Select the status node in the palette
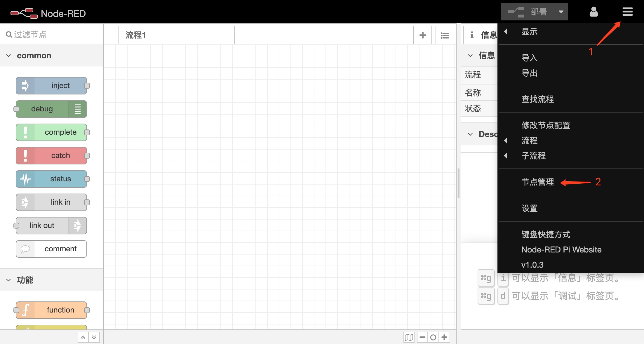644x344 pixels. tap(60, 179)
